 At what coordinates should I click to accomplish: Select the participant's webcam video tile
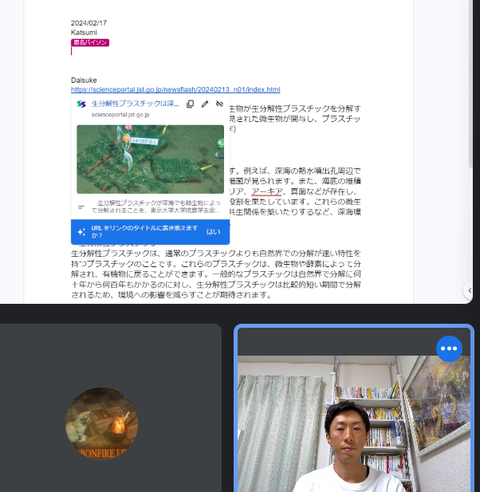click(x=354, y=409)
